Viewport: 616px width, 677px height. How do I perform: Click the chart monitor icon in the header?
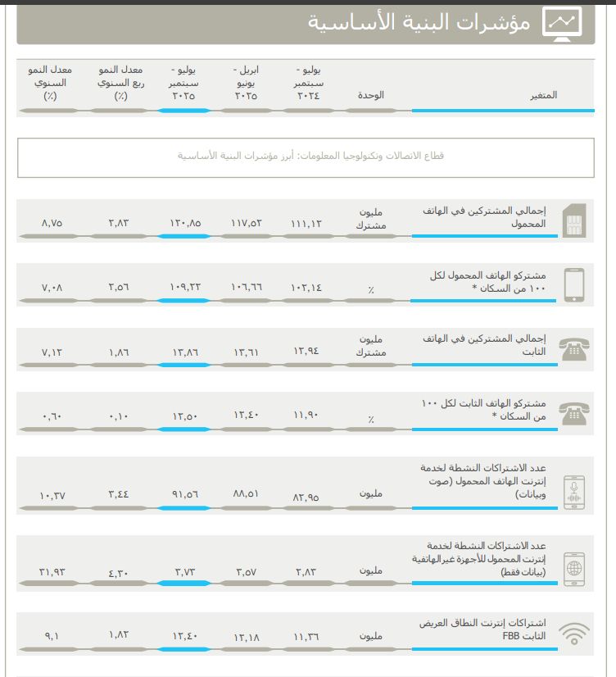tap(562, 22)
